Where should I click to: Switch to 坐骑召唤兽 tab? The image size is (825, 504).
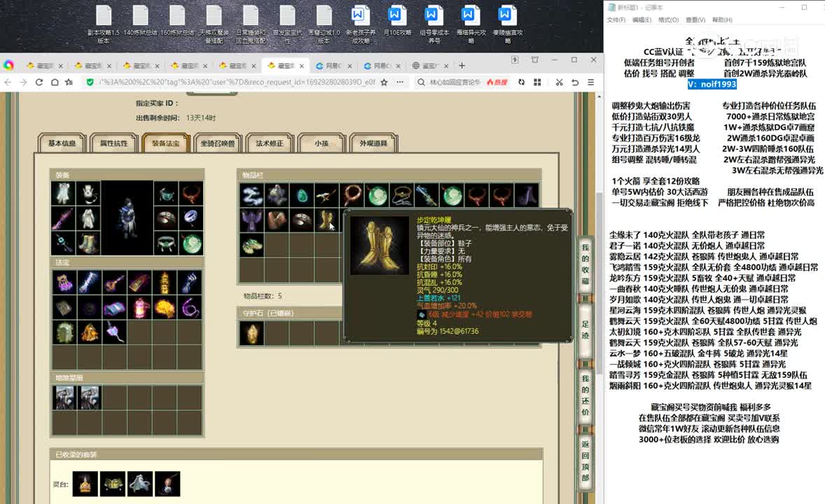click(x=217, y=143)
